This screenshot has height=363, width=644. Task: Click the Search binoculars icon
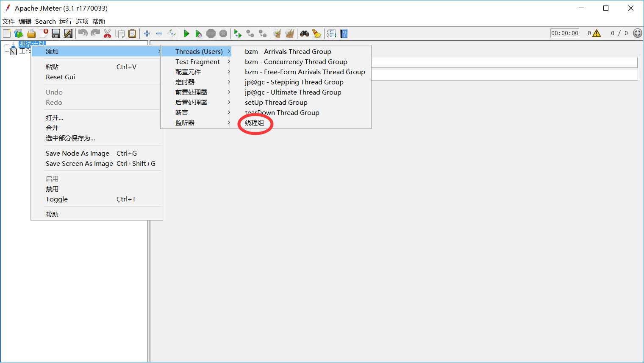(x=305, y=34)
